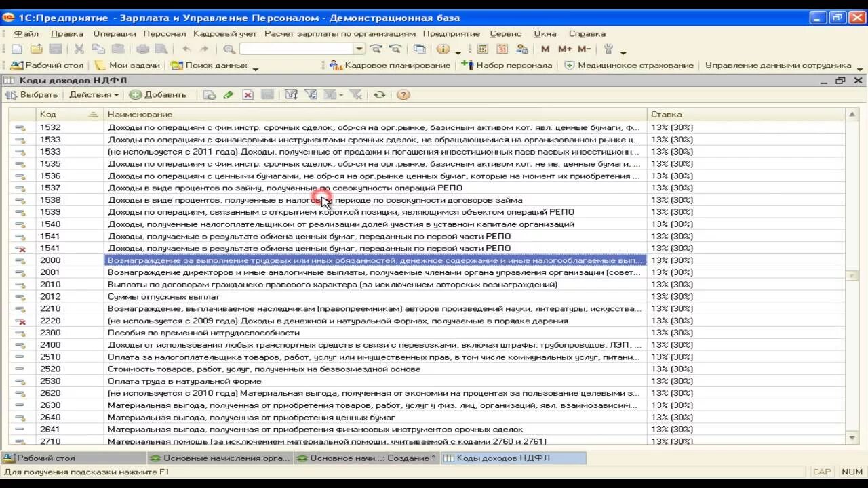The image size is (868, 488).
Task: Open the Операции menu
Action: 115,33
